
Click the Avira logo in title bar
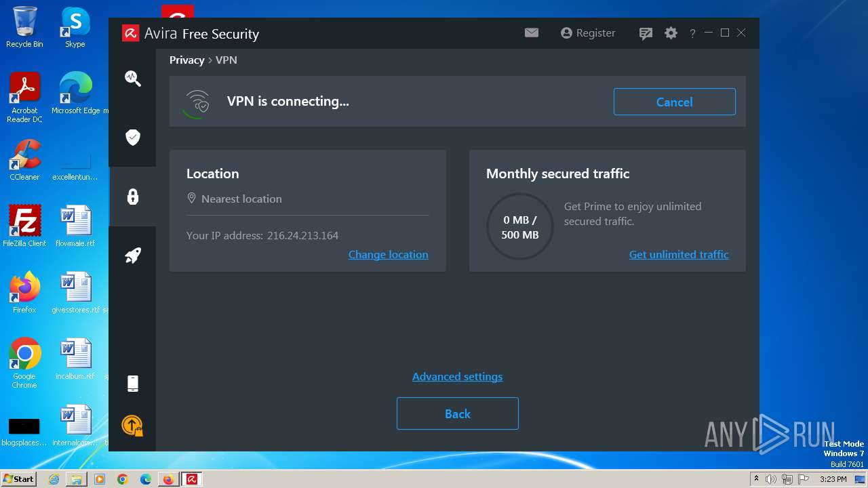(130, 33)
